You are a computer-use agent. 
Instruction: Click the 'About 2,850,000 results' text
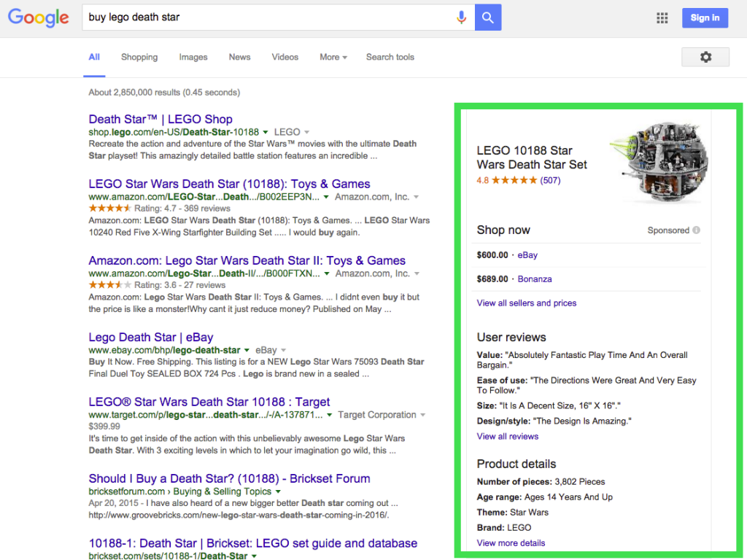164,93
